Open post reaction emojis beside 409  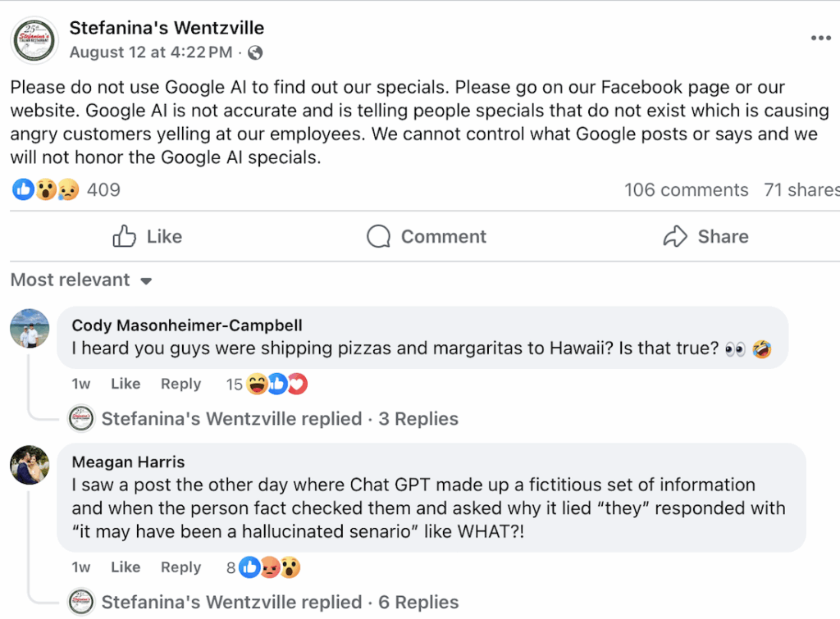point(46,190)
